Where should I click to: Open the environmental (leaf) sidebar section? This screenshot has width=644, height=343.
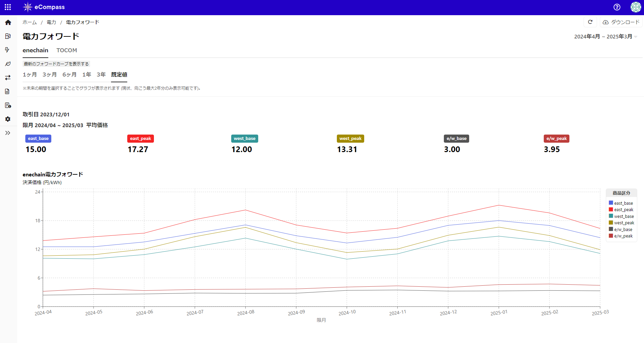[x=8, y=64]
